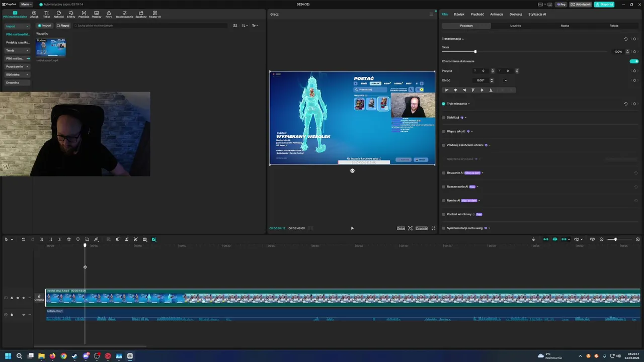Switch to the Animacja tab
The image size is (644, 362).
coord(496,14)
